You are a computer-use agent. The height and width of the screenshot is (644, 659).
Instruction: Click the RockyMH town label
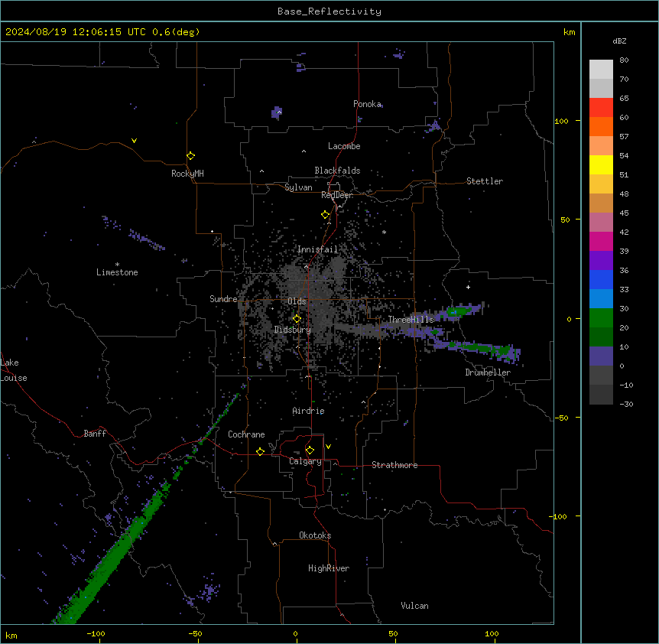[x=187, y=174]
